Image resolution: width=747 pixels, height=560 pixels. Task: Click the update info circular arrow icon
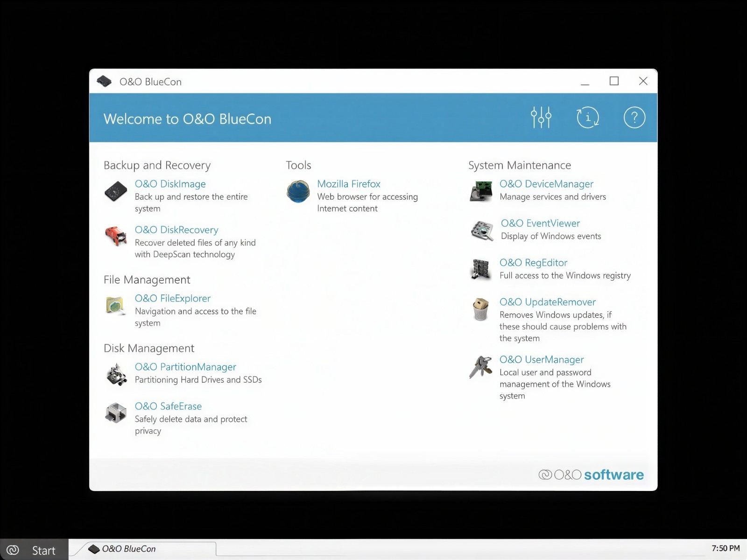[588, 117]
